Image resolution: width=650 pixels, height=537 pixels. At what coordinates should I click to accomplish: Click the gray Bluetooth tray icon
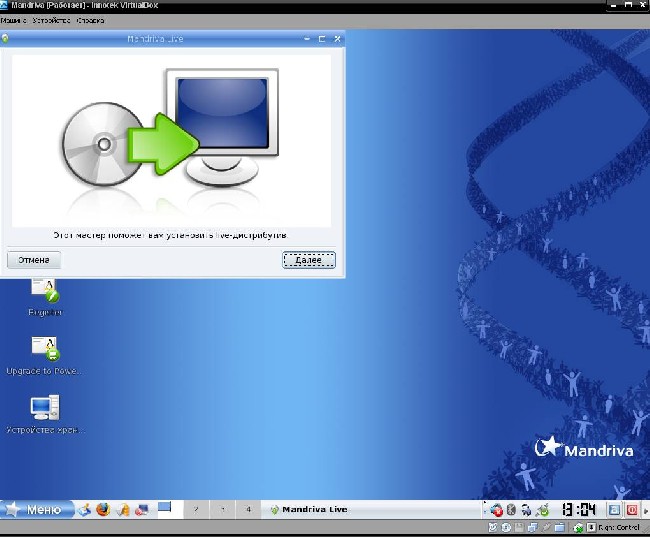click(x=511, y=510)
